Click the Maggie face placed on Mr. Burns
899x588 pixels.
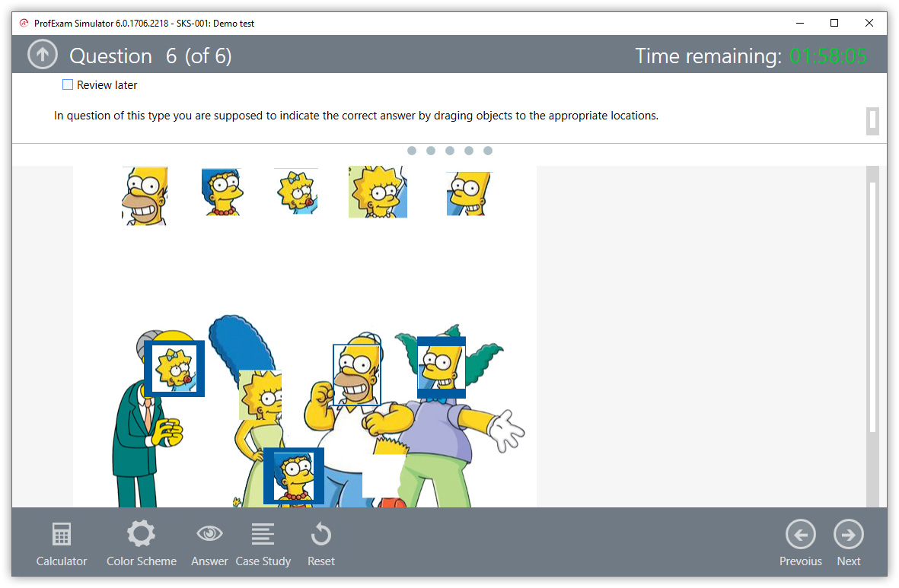[x=174, y=368]
